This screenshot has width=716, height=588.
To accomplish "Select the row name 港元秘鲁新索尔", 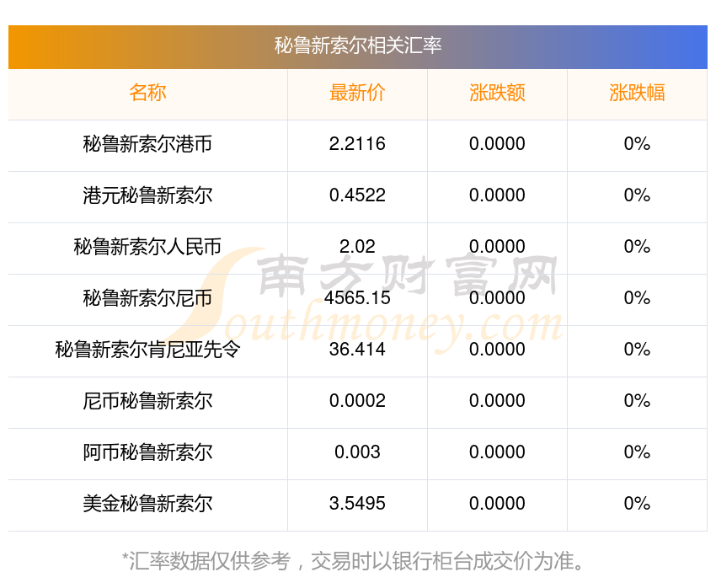I will tap(147, 195).
